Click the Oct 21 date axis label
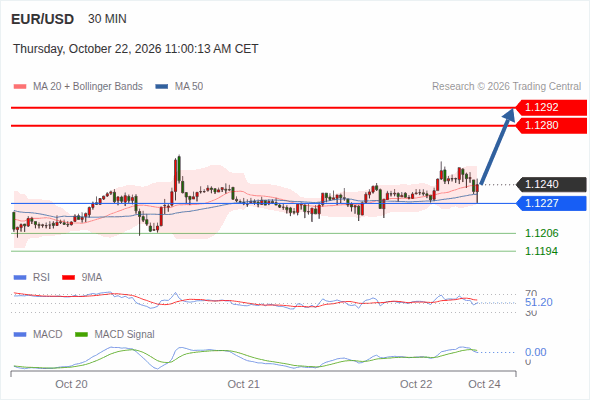Image resolution: width=590 pixels, height=400 pixels. 243,384
